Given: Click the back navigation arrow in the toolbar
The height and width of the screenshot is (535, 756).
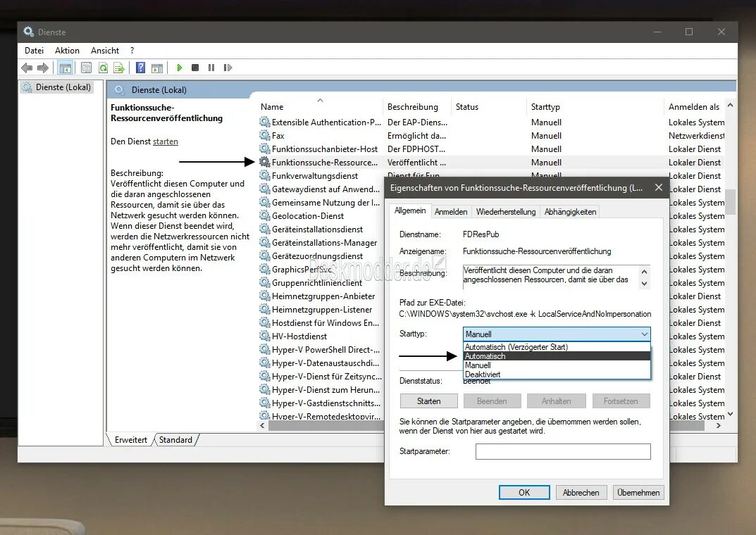Looking at the screenshot, I should (27, 67).
